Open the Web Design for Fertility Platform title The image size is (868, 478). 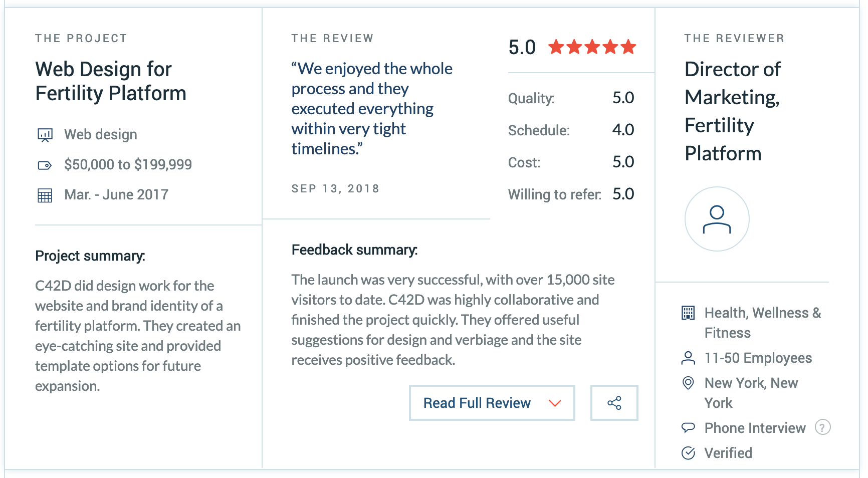pyautogui.click(x=111, y=81)
